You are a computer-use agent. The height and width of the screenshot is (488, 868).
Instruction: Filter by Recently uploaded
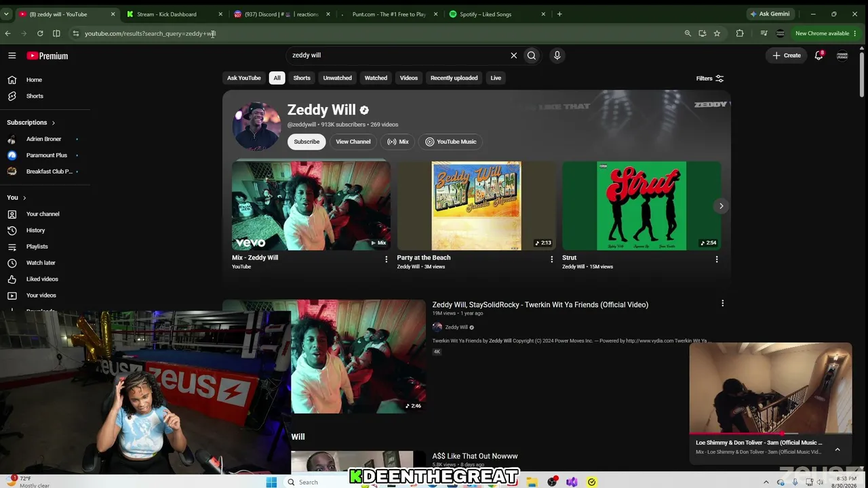coord(454,78)
